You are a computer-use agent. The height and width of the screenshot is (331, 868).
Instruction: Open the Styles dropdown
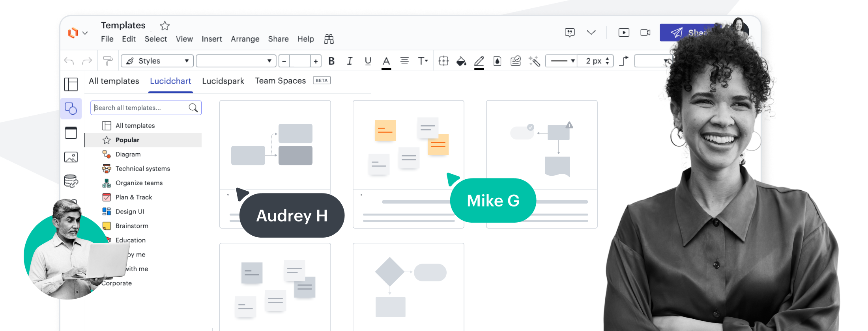tap(157, 61)
